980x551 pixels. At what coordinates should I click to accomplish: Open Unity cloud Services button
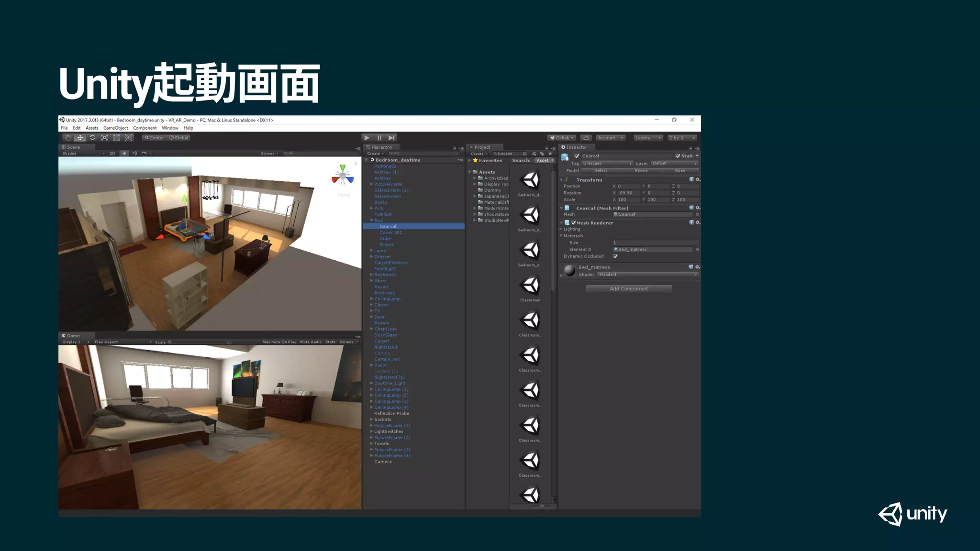tap(586, 138)
